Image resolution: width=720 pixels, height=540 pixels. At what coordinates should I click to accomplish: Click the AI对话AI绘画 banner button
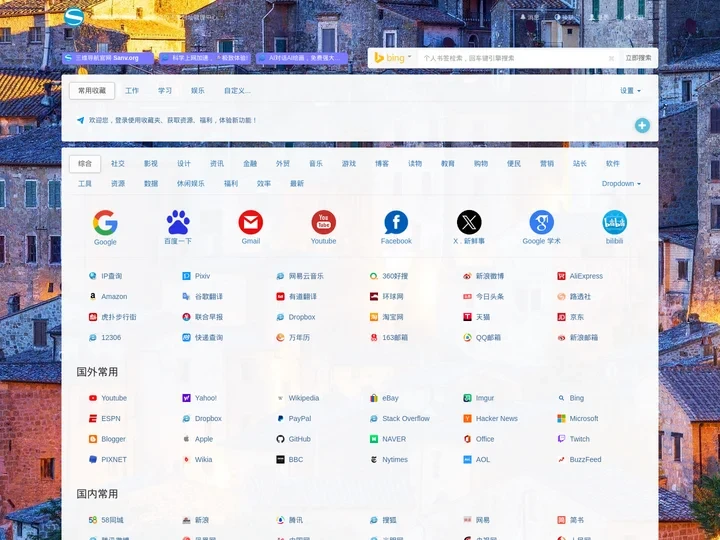pos(302,58)
